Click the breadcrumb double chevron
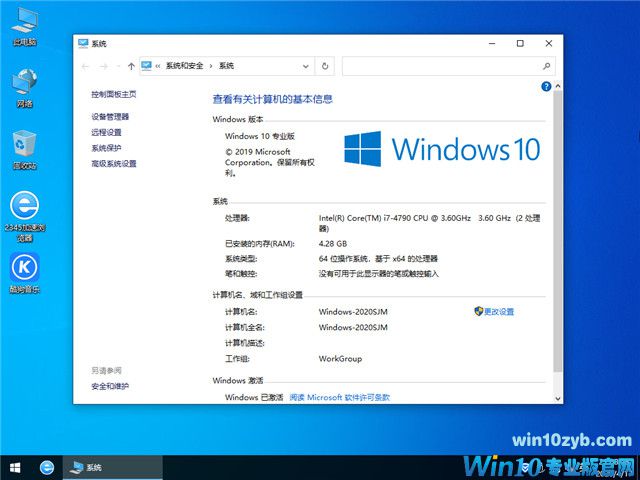 [158, 66]
